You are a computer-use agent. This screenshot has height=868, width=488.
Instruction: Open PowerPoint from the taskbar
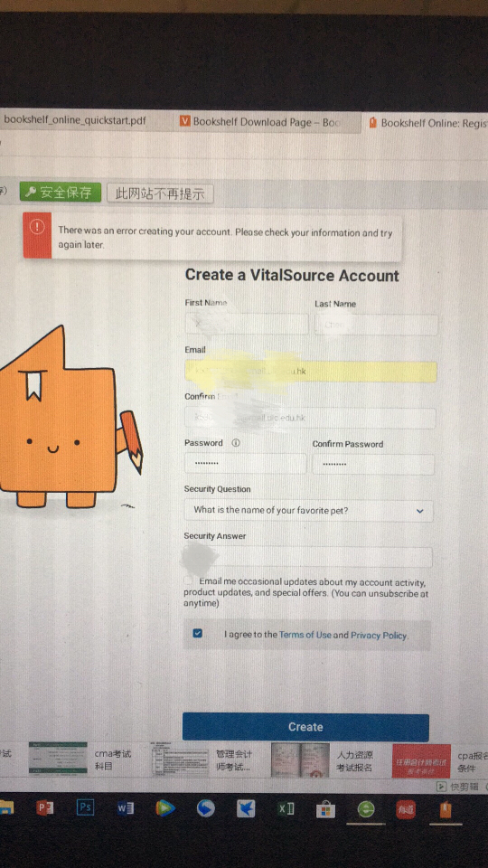click(44, 808)
